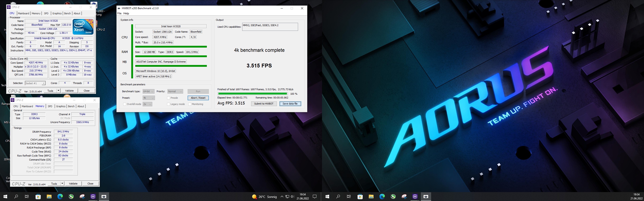
Task: Launch Microsoft Store from right monitor taskbar
Action: point(360,197)
